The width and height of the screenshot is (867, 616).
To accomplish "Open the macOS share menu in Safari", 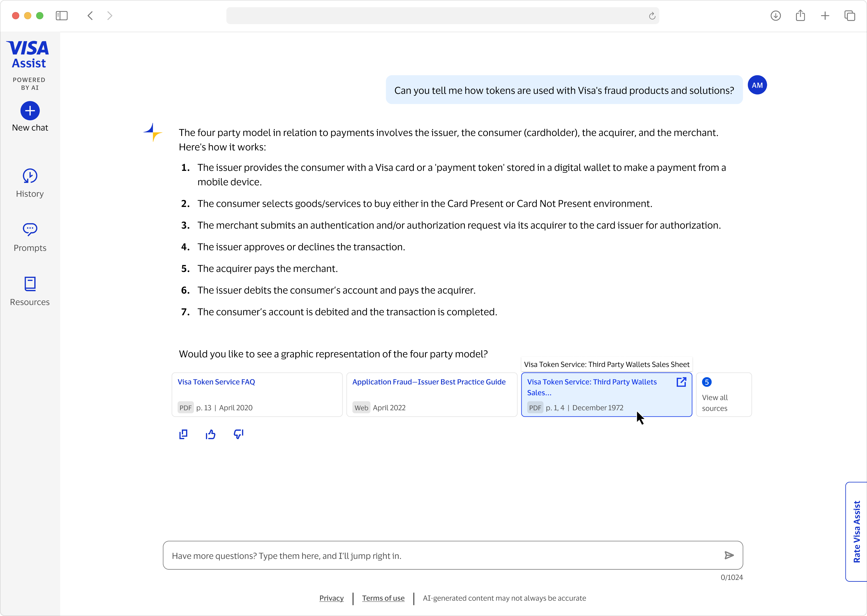I will click(x=801, y=16).
